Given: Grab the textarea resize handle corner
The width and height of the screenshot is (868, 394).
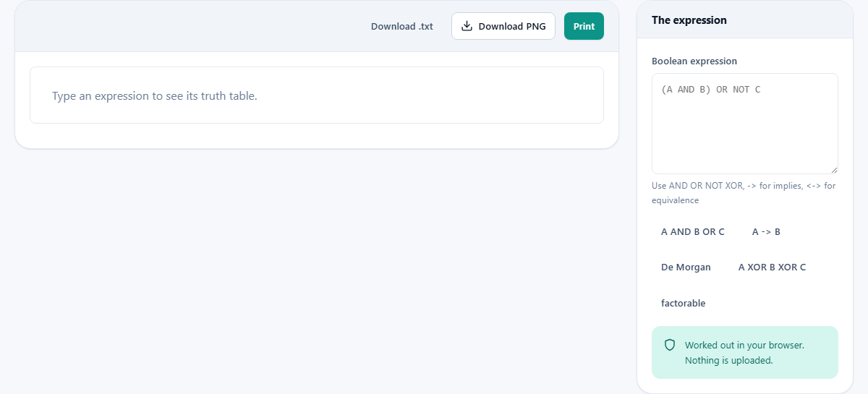Looking at the screenshot, I should (x=833, y=169).
